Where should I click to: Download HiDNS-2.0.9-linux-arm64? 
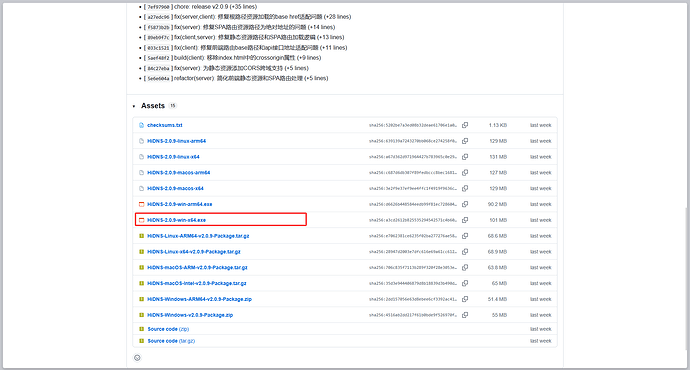tap(176, 141)
